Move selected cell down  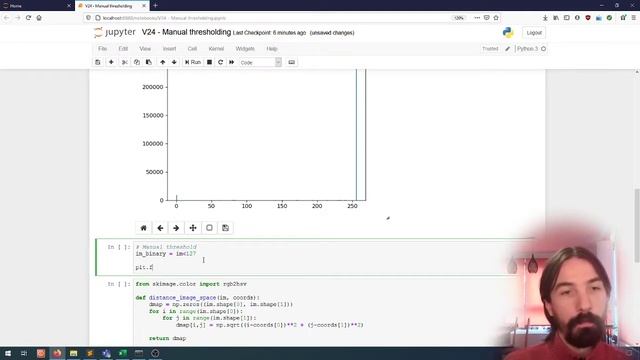point(174,62)
